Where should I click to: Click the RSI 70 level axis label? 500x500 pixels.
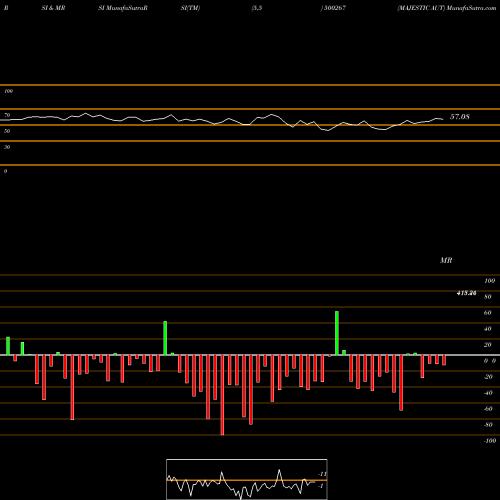7,115
